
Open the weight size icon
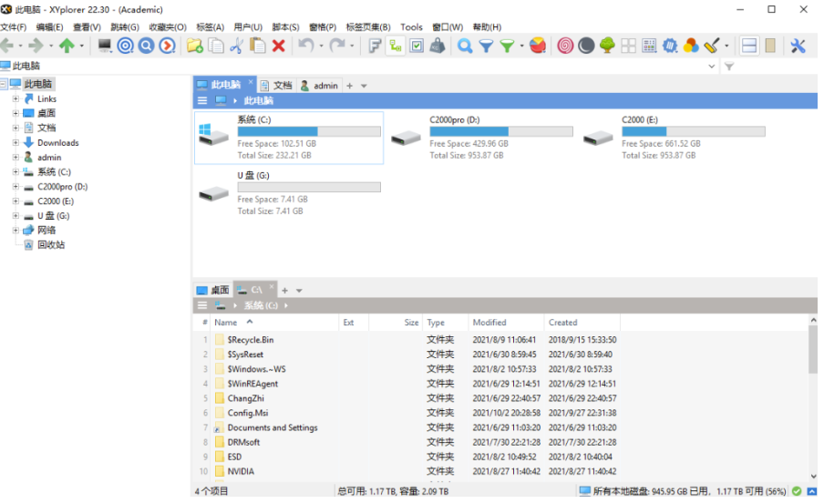438,46
